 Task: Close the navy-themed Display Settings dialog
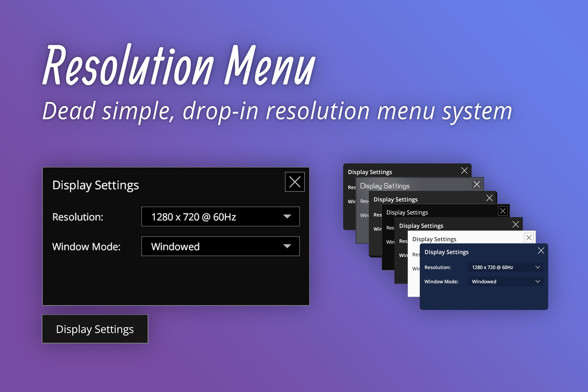coord(541,251)
